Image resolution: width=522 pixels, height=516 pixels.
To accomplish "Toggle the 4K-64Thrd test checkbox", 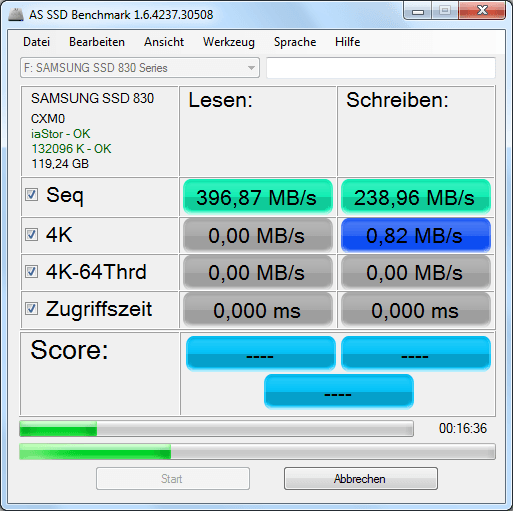I will [x=32, y=271].
